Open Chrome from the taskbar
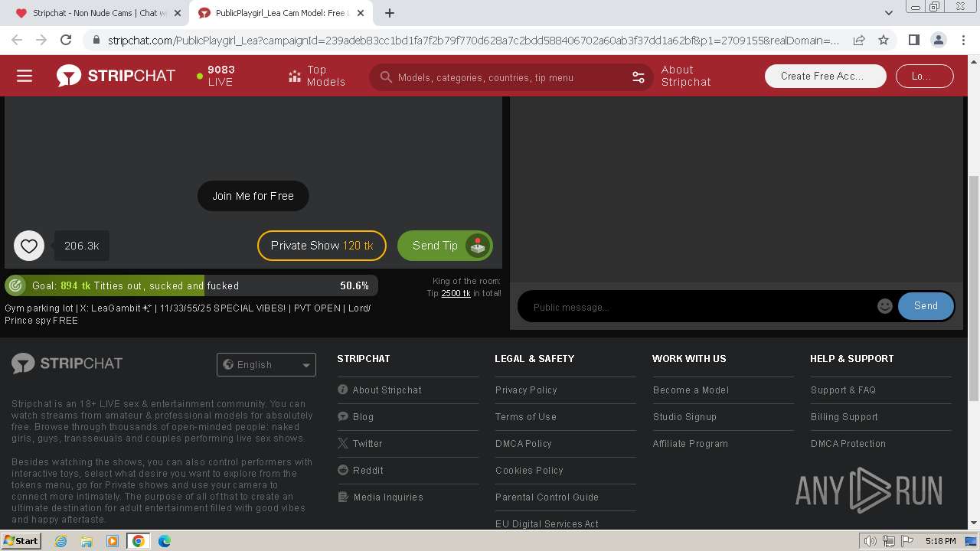 click(138, 541)
